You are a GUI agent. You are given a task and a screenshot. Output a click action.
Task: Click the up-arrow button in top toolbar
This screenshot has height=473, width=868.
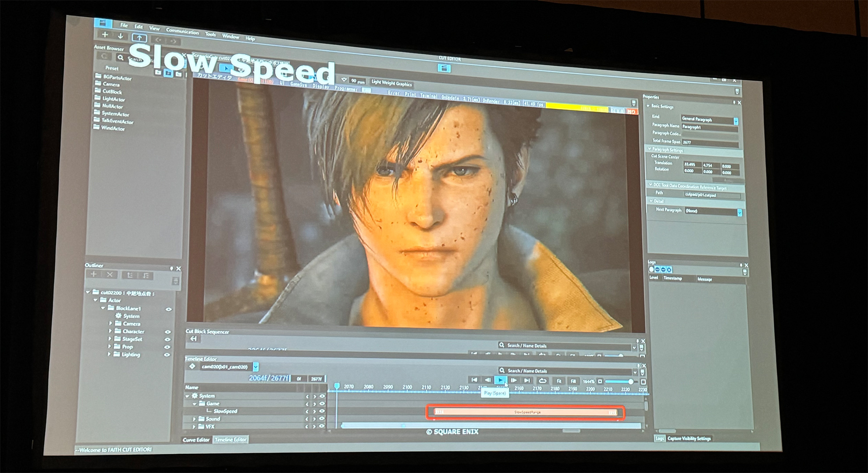click(139, 38)
